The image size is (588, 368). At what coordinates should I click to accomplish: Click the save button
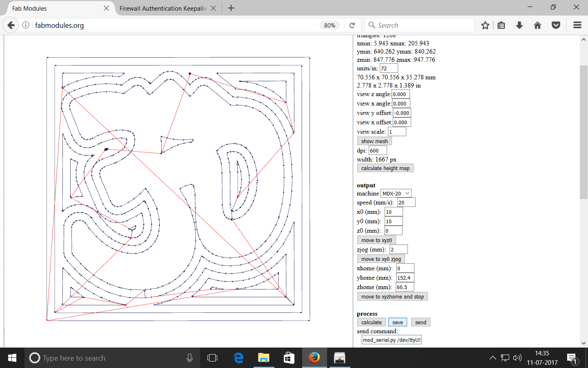[x=397, y=322]
